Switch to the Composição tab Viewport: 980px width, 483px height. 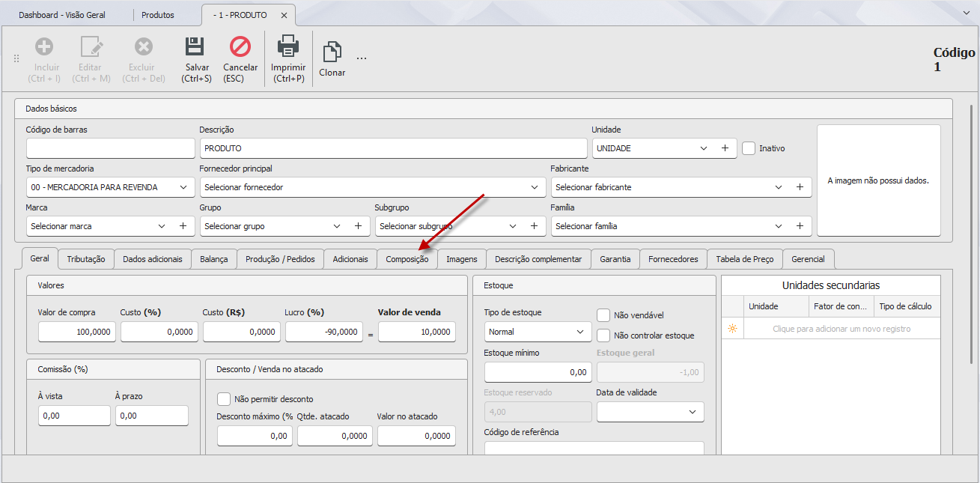407,259
